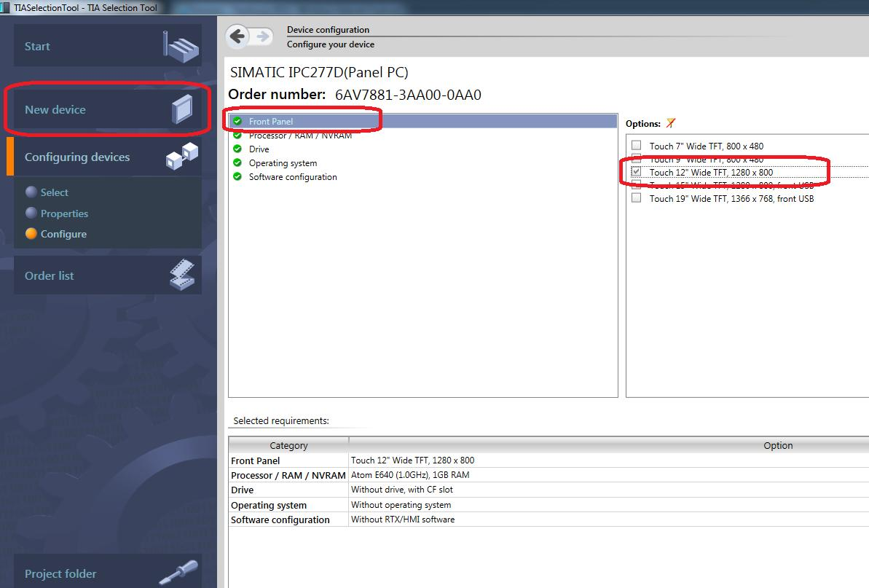Click Operating system row in requirements table

[548, 505]
